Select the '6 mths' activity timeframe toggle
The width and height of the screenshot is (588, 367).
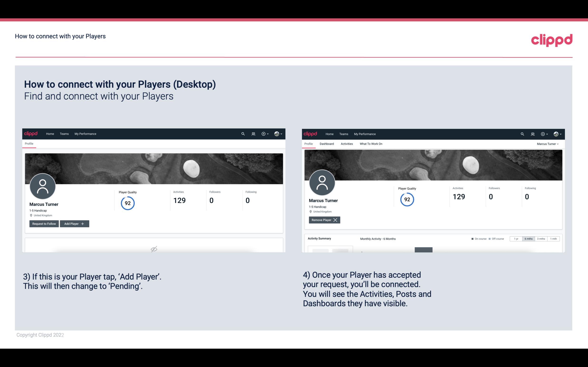click(528, 238)
